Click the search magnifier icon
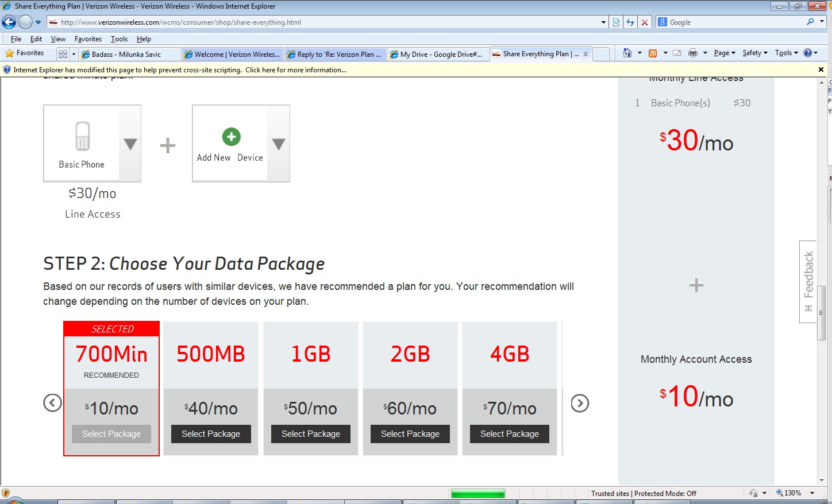 point(810,22)
